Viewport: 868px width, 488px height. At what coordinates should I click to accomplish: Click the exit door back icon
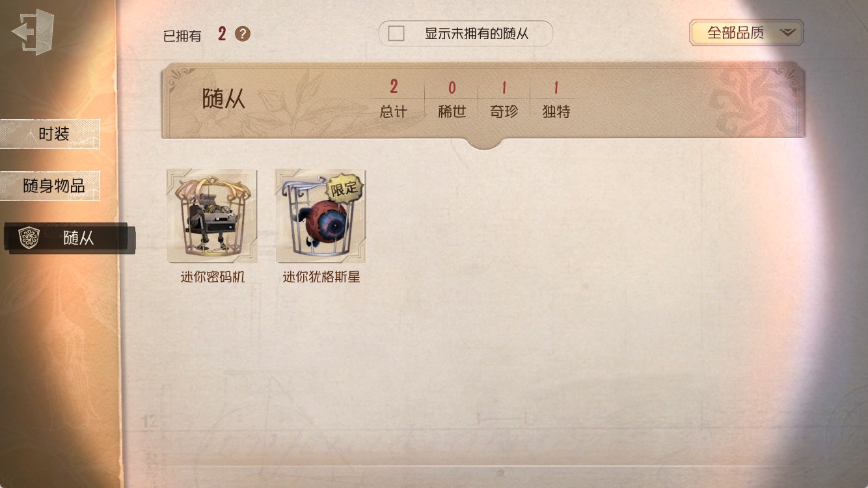pyautogui.click(x=33, y=31)
